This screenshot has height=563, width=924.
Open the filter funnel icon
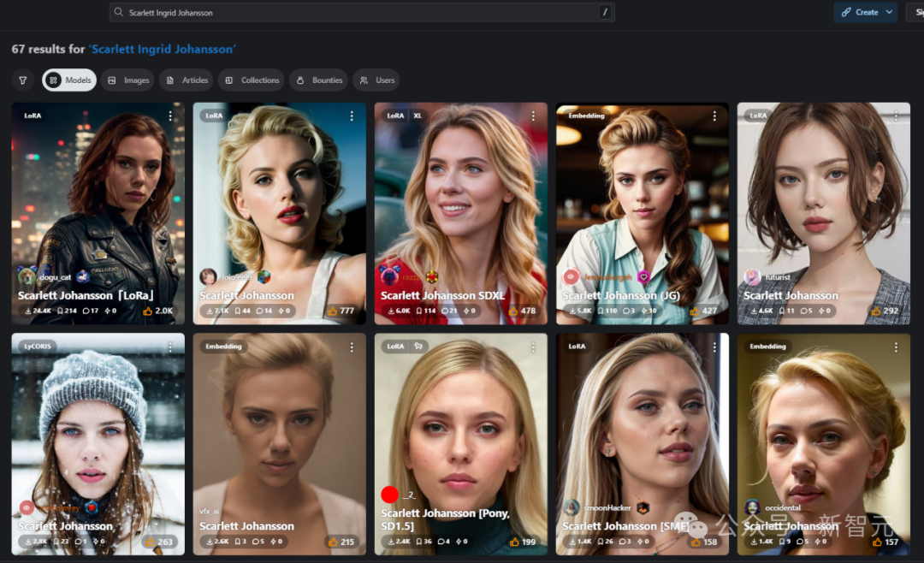(x=23, y=80)
